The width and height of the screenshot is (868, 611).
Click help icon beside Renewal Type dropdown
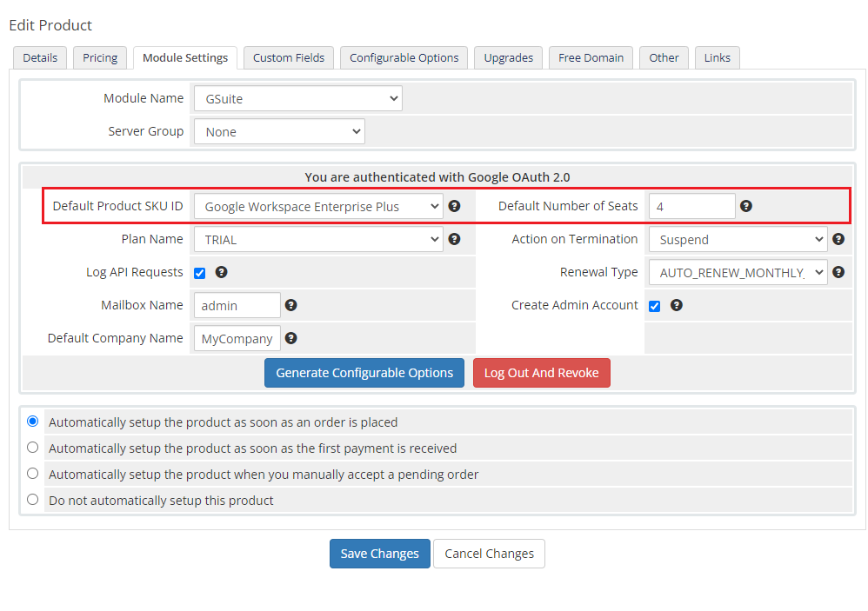(x=838, y=272)
